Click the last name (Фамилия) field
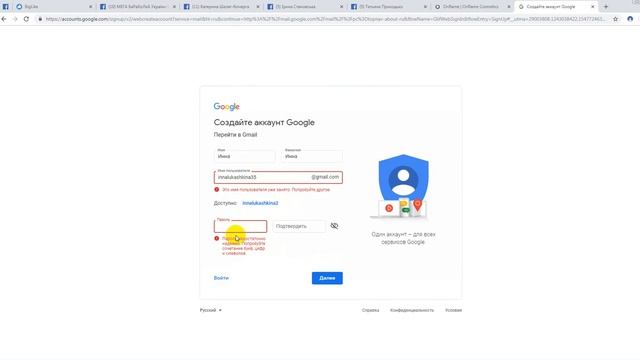The width and height of the screenshot is (640, 360). [x=312, y=156]
